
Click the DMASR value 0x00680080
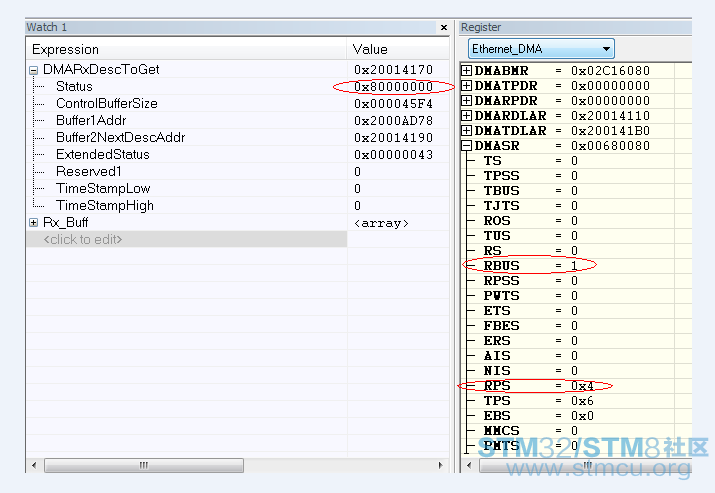[611, 146]
